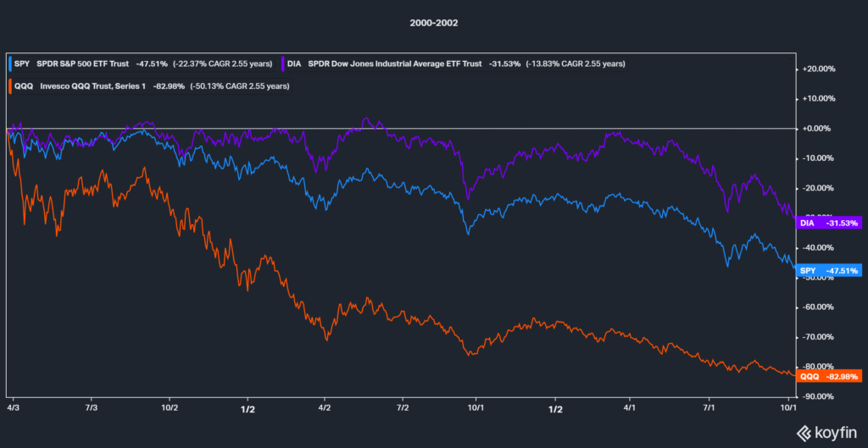Screen dimensions: 868x448
Task: Select the SPDR S&P 500 ETF Trust legend entry
Action: click(x=82, y=64)
